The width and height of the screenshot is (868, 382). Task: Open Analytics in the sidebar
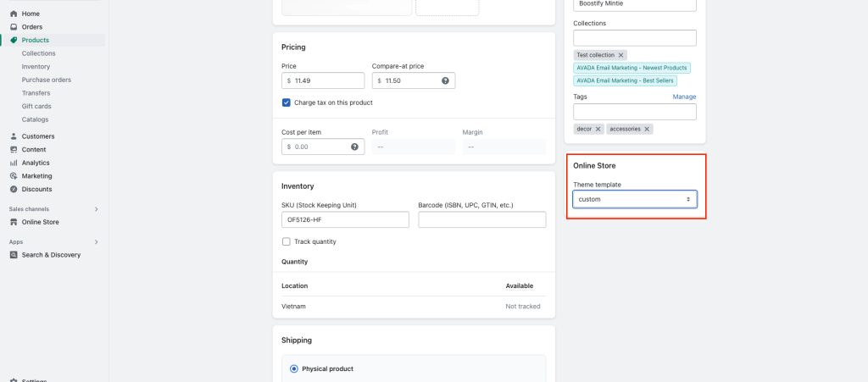[x=36, y=163]
